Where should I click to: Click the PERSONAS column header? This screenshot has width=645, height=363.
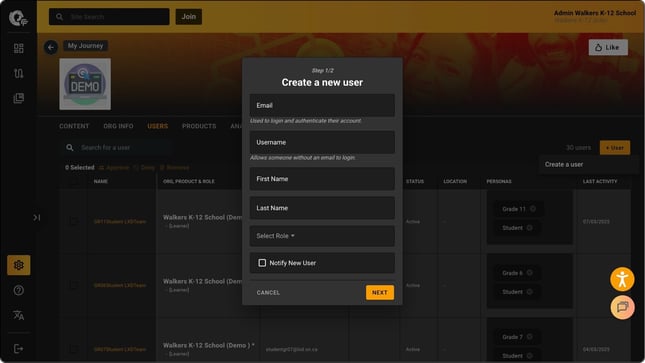point(499,181)
